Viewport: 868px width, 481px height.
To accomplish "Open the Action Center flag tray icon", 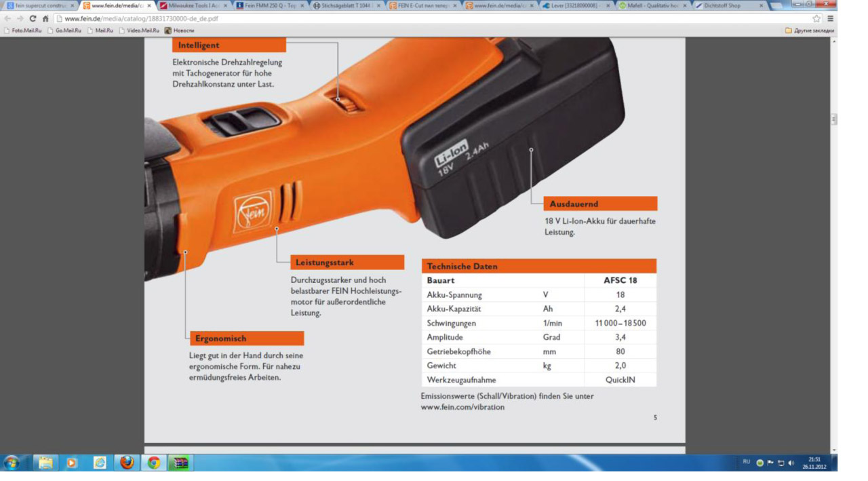I will click(x=770, y=463).
